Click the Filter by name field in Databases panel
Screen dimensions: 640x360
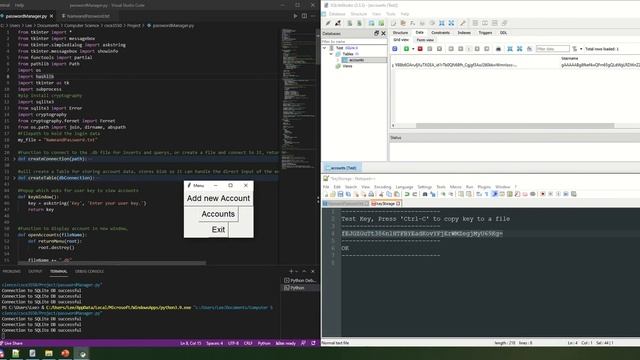(x=354, y=41)
